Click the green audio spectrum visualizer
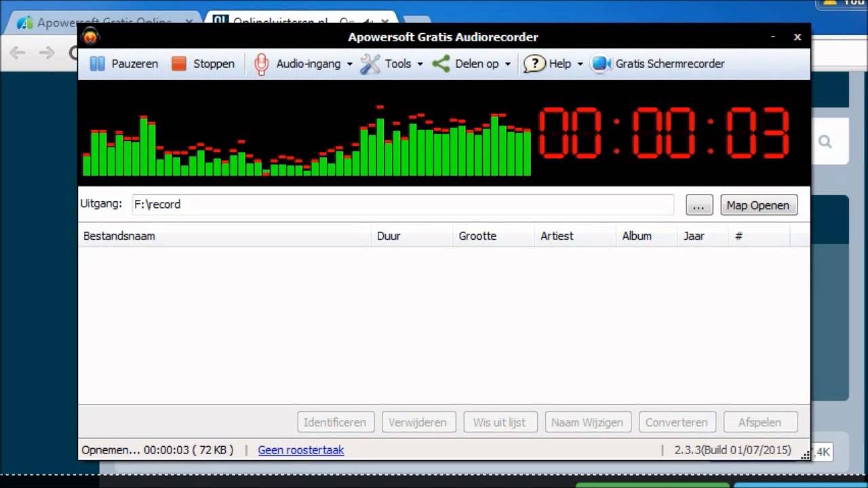Image resolution: width=868 pixels, height=488 pixels. point(307,142)
